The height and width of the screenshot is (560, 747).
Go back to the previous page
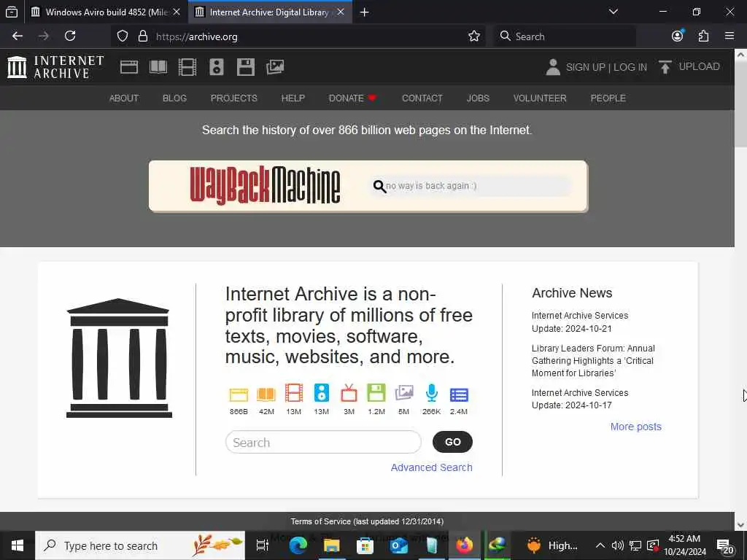point(18,36)
